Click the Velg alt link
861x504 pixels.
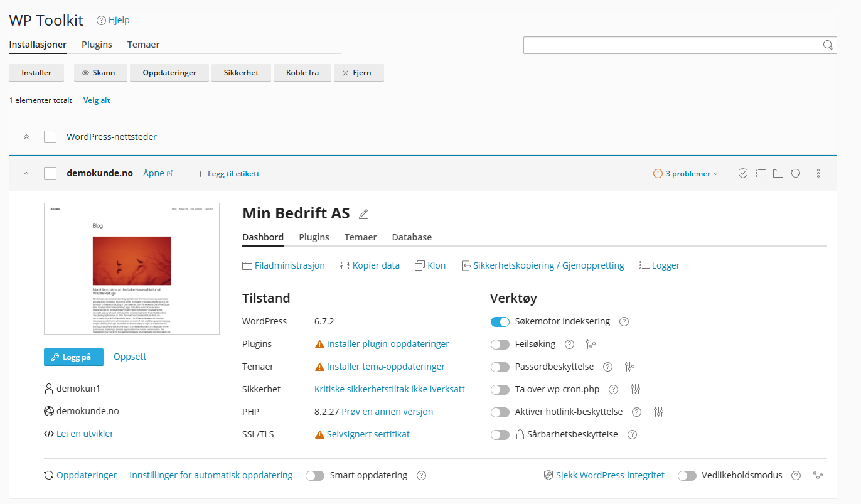pyautogui.click(x=97, y=100)
